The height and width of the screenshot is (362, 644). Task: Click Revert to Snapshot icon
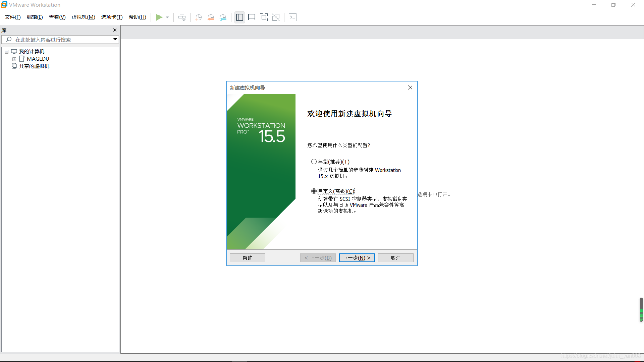coord(211,17)
